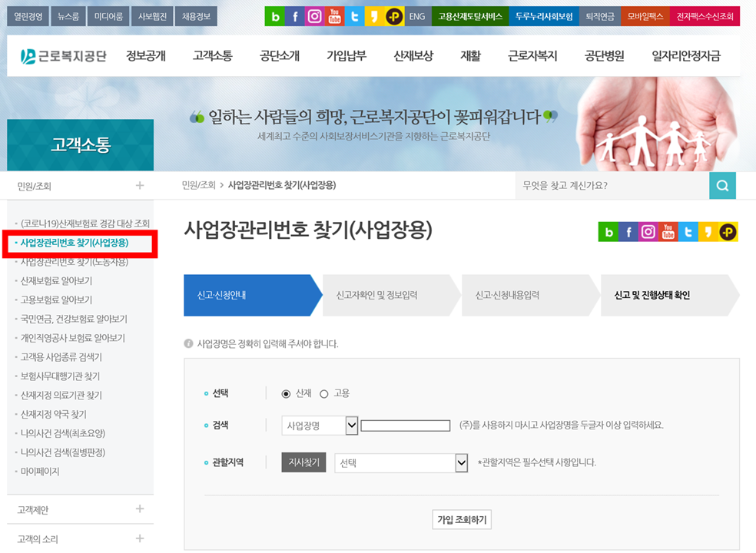Open 고용보험료 알아보기 in sidebar
Screen dimensions: 756x553
pyautogui.click(x=56, y=300)
